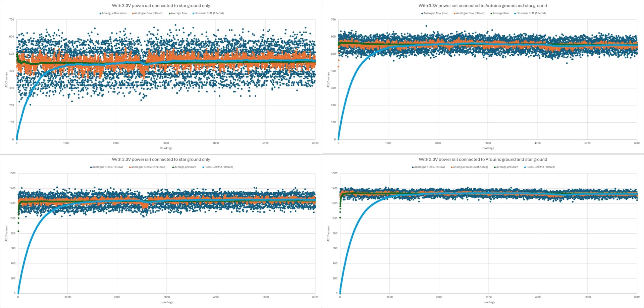
Task: Click the blue dot marker for Analogue flow (raw)
Action: [100, 13]
